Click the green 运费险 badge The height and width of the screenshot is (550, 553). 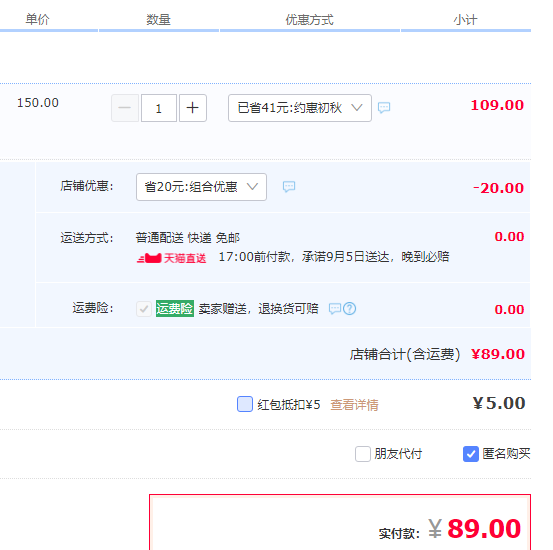175,308
